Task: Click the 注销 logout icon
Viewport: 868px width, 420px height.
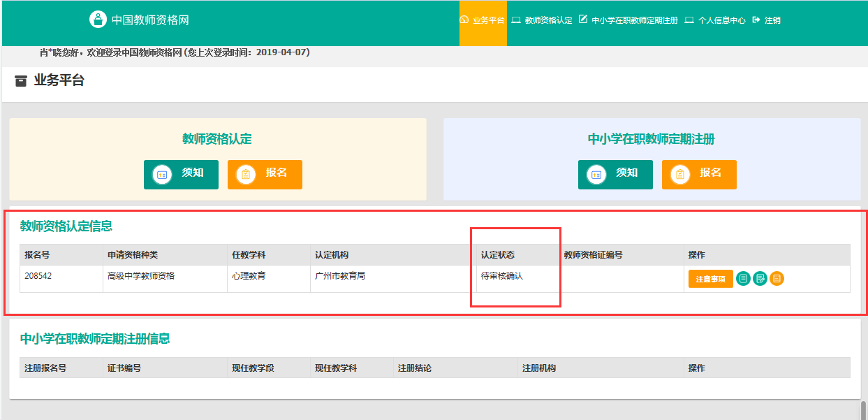Action: (756, 20)
